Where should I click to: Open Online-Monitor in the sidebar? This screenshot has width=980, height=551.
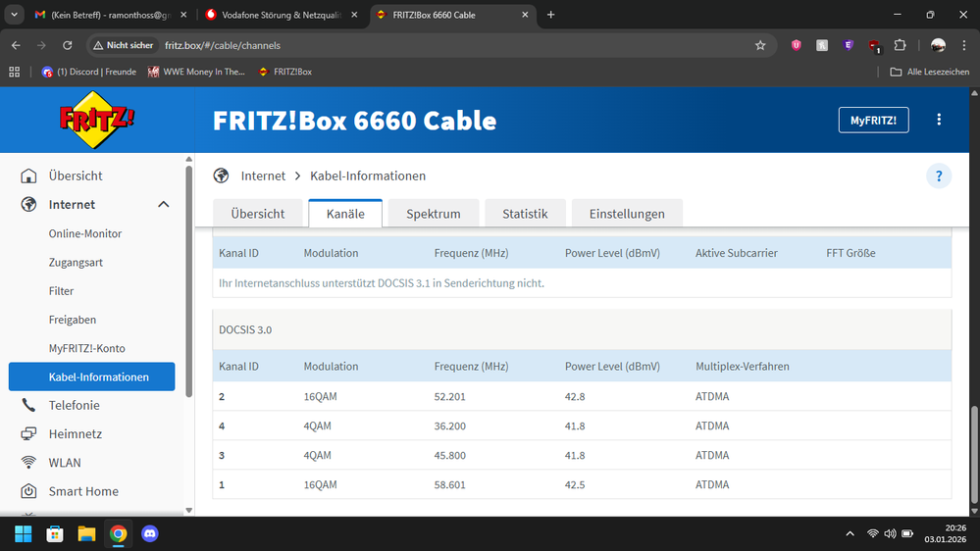tap(85, 233)
